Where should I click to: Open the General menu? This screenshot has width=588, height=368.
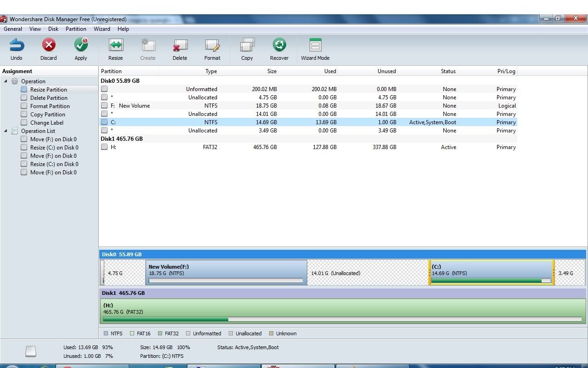[x=13, y=29]
